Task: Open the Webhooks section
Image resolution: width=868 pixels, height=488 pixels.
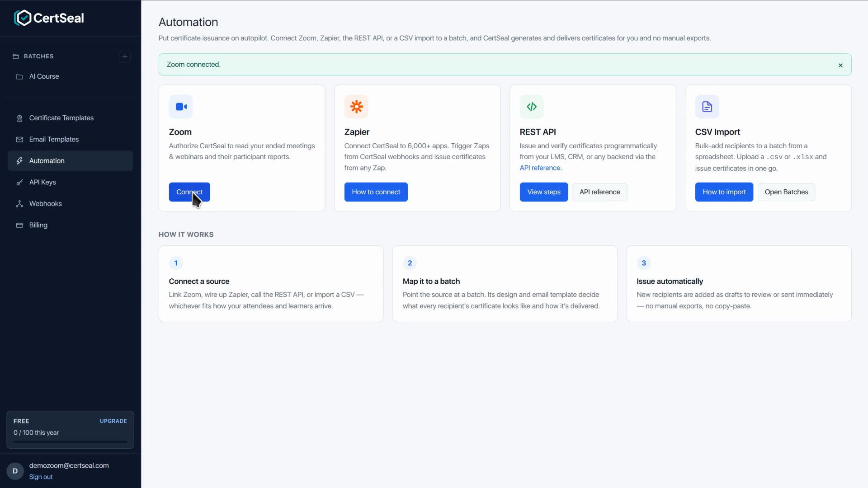Action: [x=70, y=203]
